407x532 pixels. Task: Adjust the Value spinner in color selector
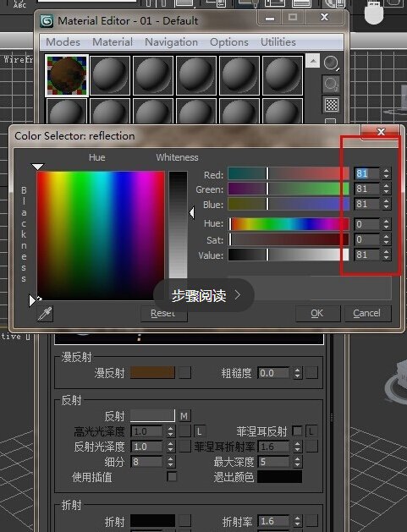coord(387,255)
